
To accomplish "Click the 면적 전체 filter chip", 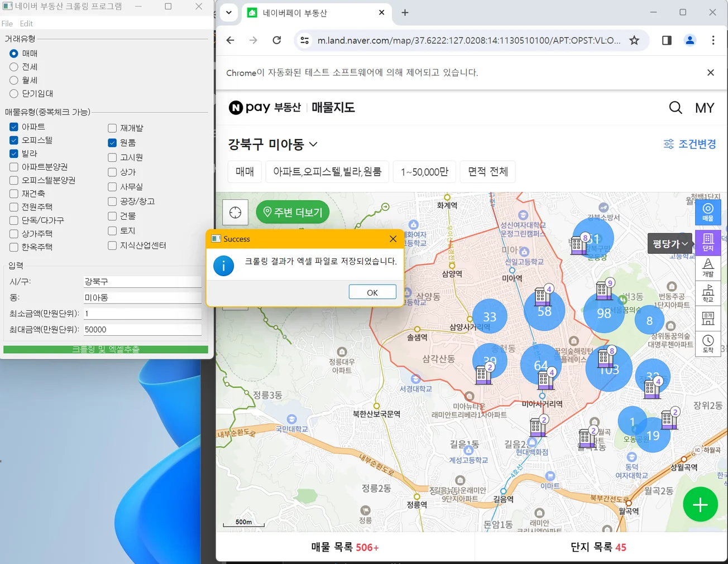I will [x=488, y=172].
